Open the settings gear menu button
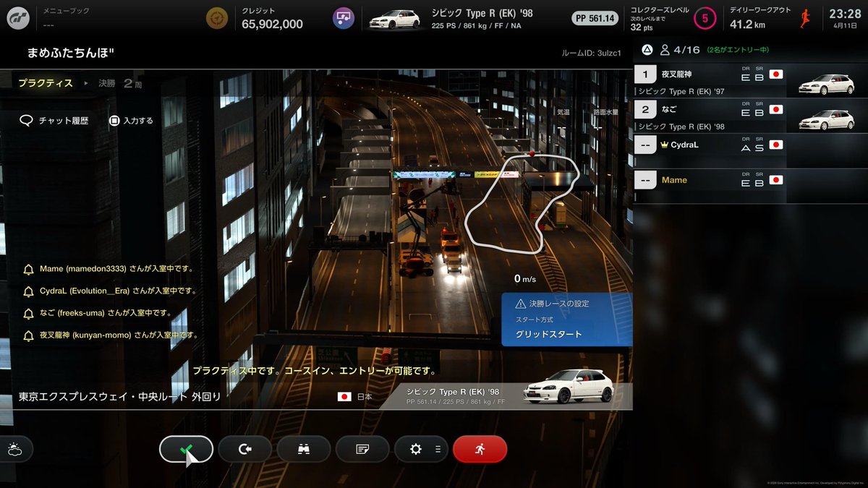868x488 pixels. (x=421, y=449)
